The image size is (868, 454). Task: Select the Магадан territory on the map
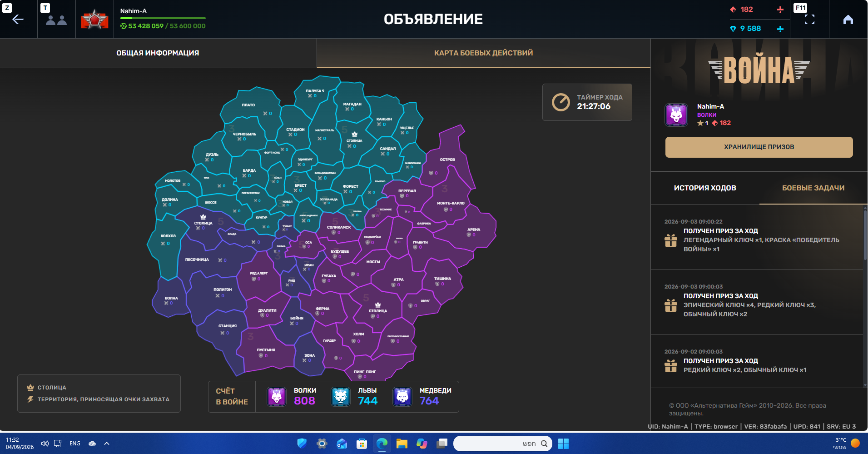pyautogui.click(x=352, y=104)
